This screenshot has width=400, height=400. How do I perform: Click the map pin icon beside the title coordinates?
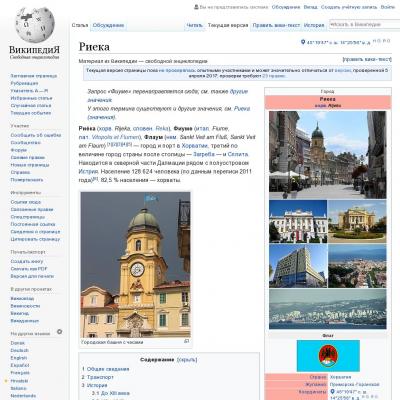[x=303, y=42]
